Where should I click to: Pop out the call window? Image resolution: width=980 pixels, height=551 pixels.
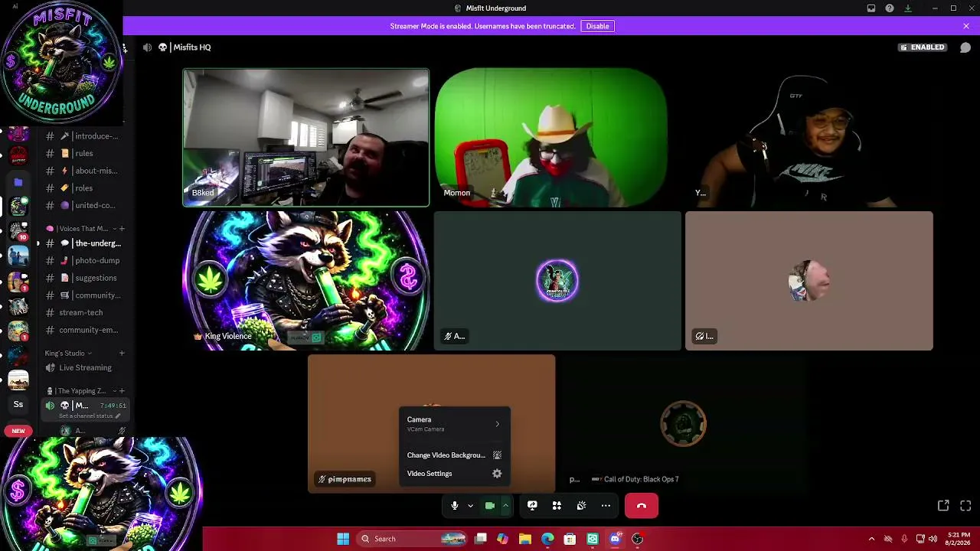943,506
